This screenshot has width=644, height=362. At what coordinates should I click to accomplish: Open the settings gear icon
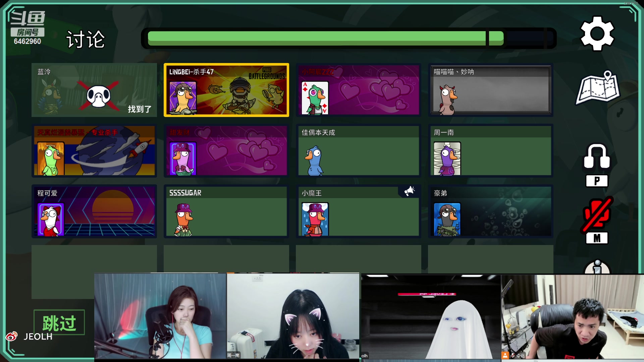point(597,34)
